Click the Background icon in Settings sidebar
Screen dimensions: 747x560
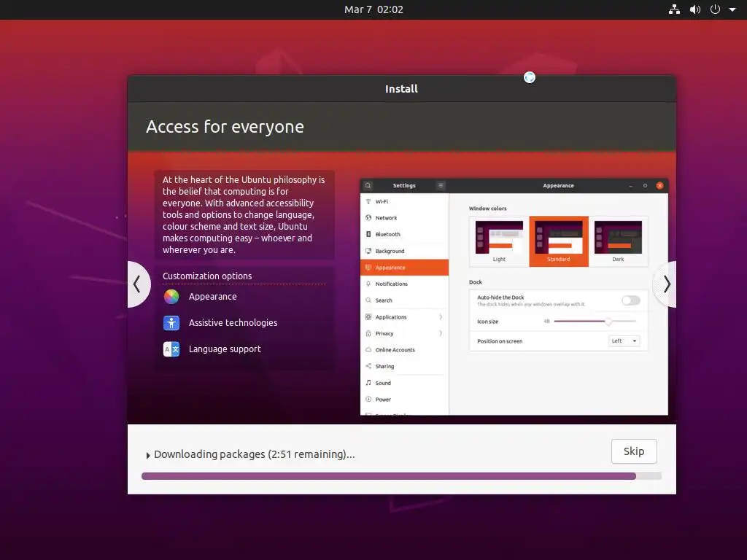[x=368, y=251]
